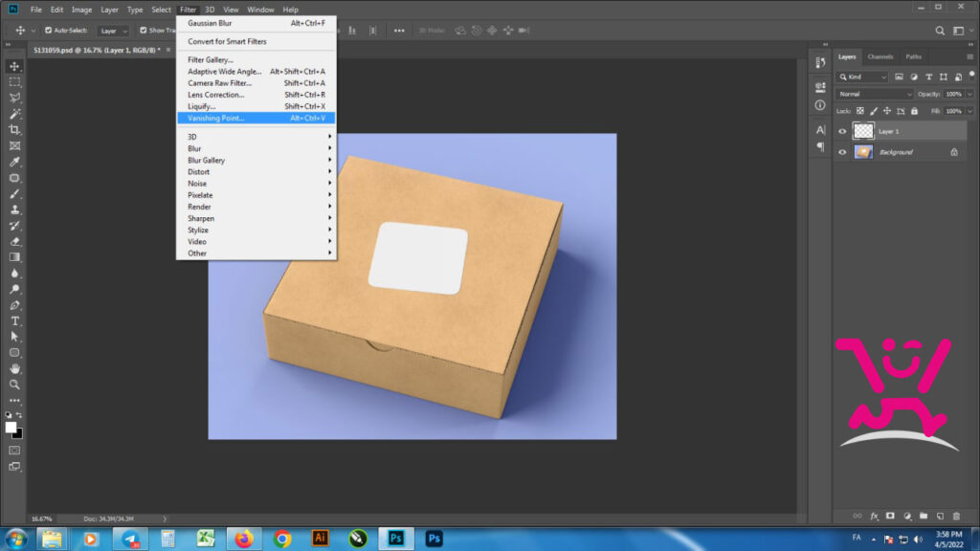Delete layer with the trash icon
The width and height of the screenshot is (980, 551).
tap(956, 516)
